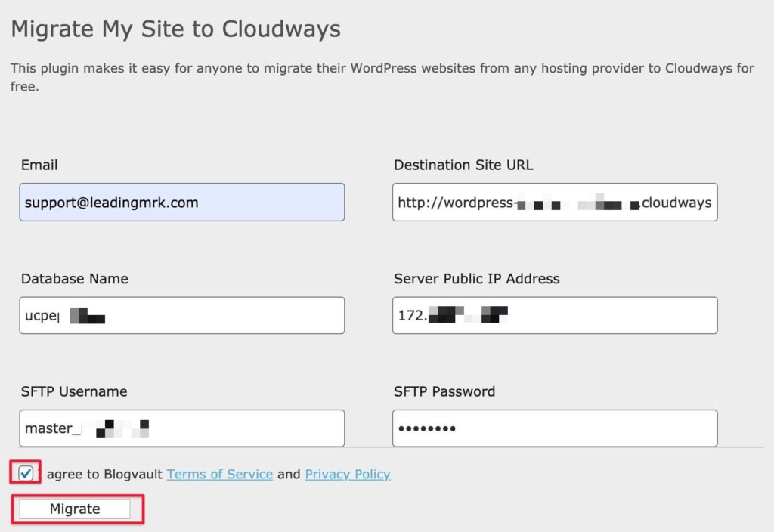This screenshot has width=774, height=532.
Task: Click the 'SFTP Username' label
Action: tap(74, 392)
